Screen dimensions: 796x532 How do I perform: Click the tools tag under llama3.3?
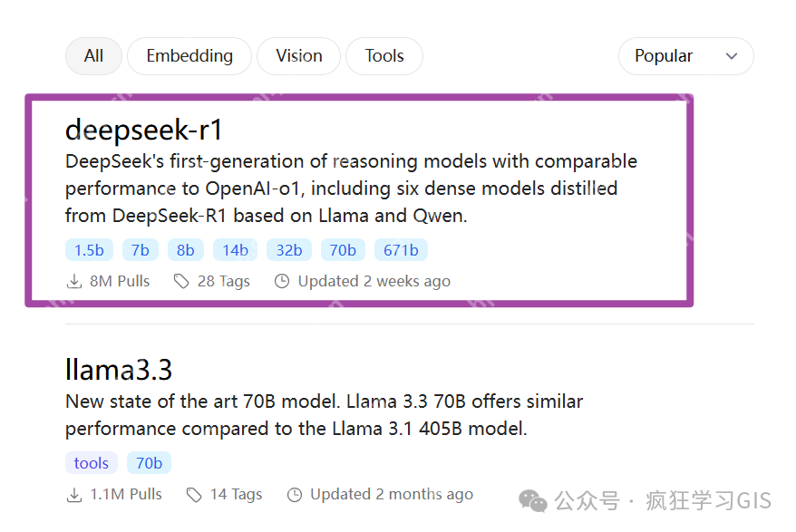[92, 463]
